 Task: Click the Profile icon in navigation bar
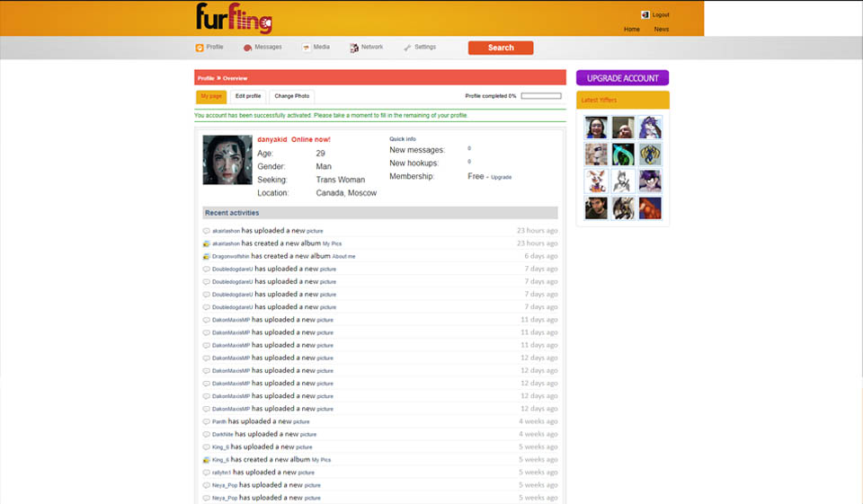click(x=200, y=48)
